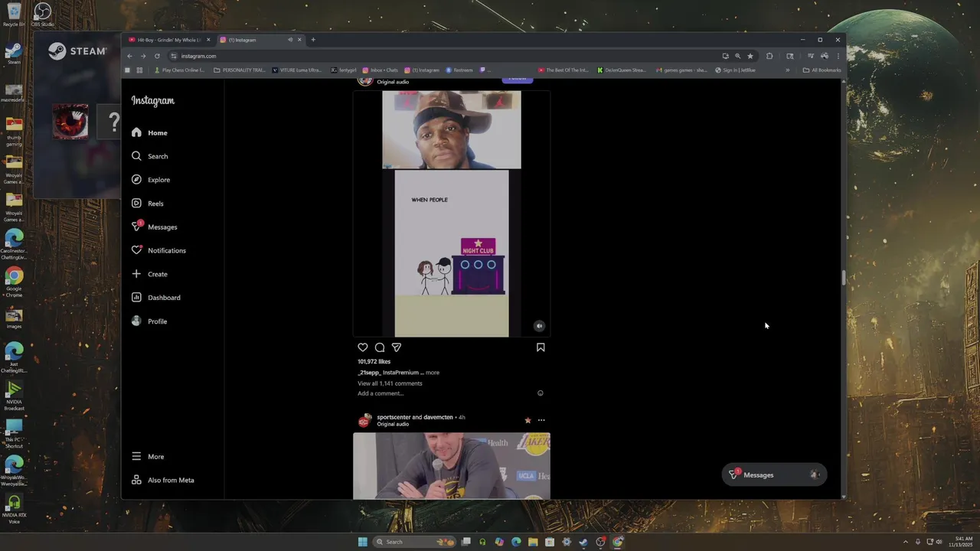Image resolution: width=980 pixels, height=551 pixels.
Task: Mute the Instagram tab via its speaker icon
Action: click(x=290, y=40)
